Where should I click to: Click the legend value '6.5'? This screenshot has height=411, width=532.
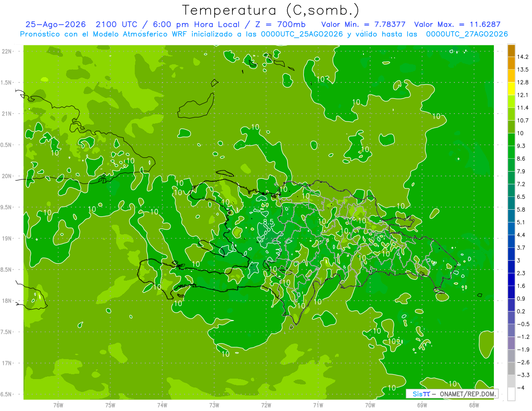tap(521, 196)
